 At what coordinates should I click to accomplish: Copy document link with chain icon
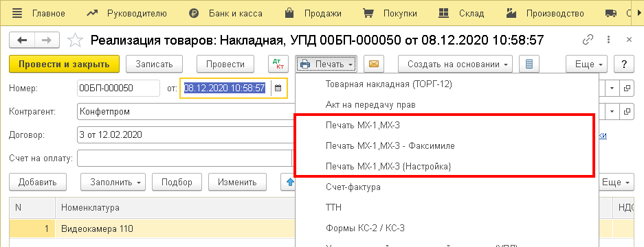[x=588, y=40]
